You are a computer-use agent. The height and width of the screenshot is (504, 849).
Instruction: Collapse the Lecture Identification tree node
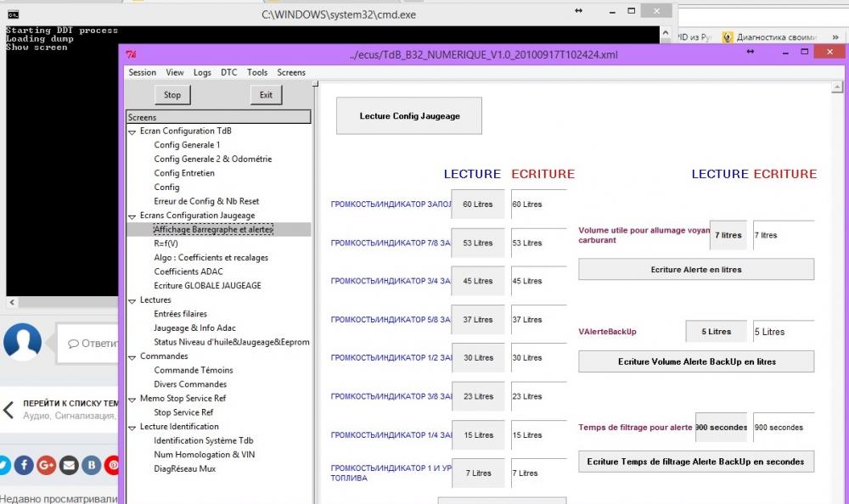pos(132,427)
